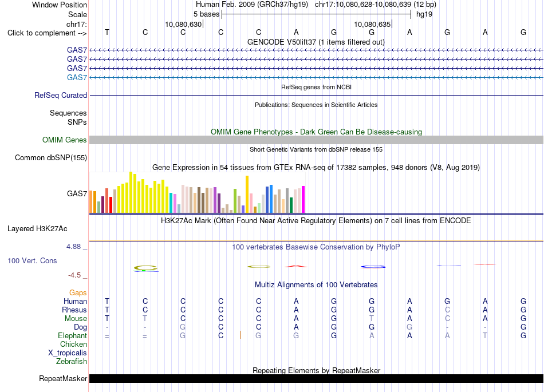
Task: Click the RefSeq Curated item line
Action: coord(316,96)
